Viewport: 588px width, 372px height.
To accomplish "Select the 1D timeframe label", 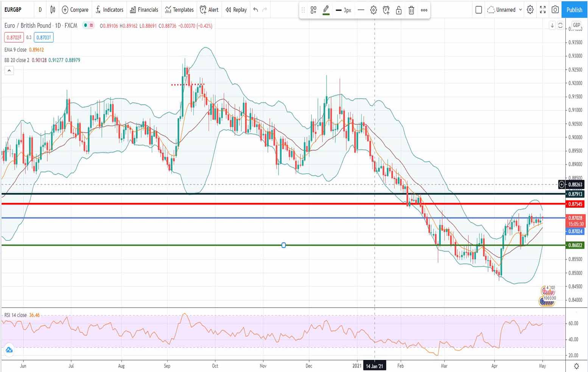I will 40,10.
